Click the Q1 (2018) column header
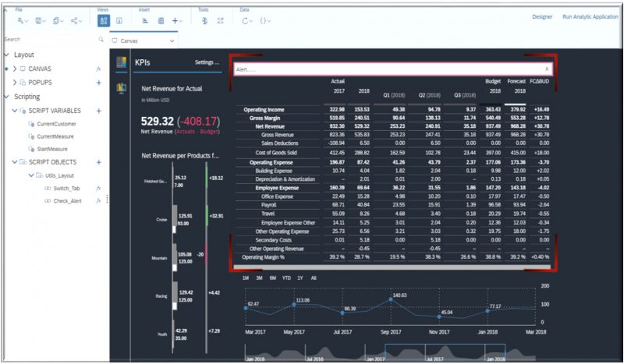Screen dimensions: 624x364 pos(394,95)
